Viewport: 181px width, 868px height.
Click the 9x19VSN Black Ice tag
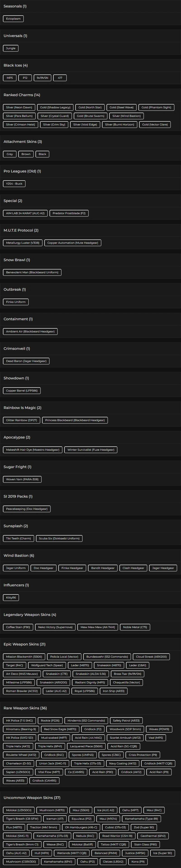(42, 78)
